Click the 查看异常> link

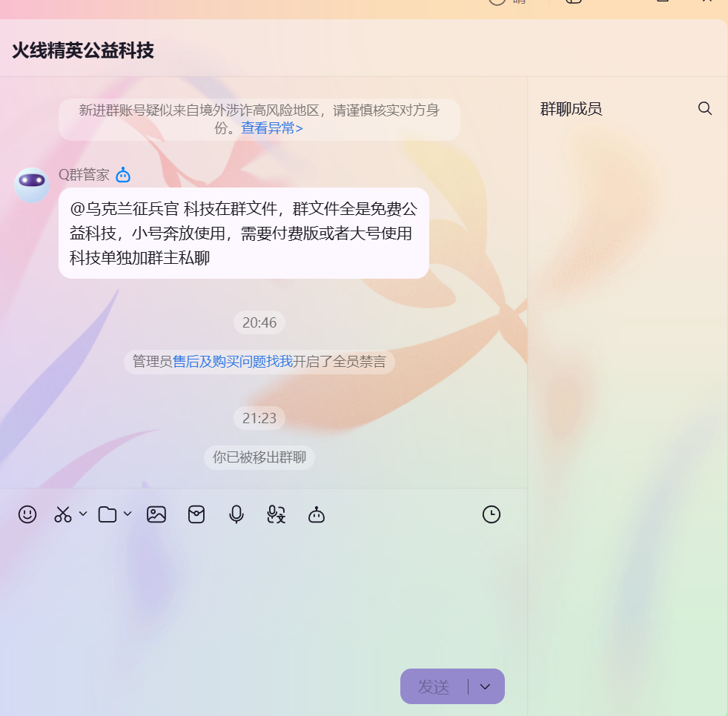pyautogui.click(x=272, y=127)
